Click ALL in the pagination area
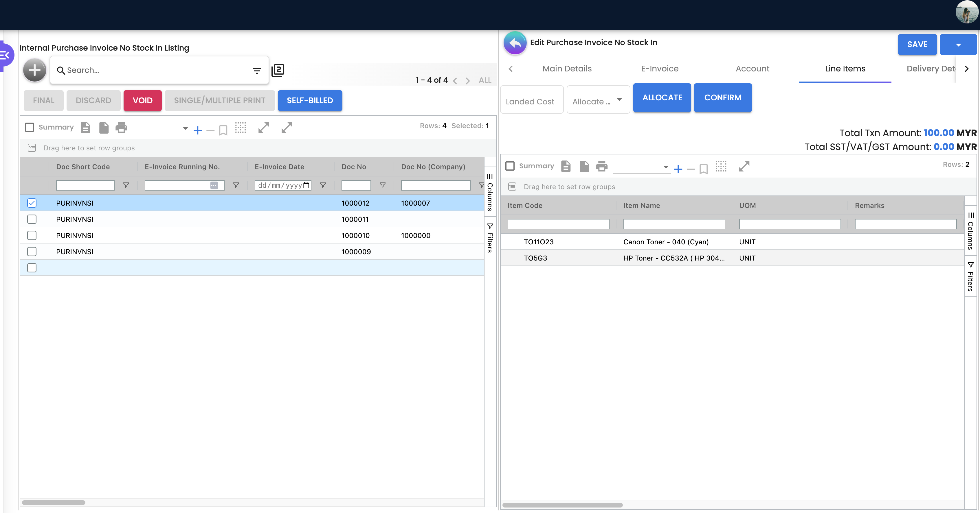Image resolution: width=980 pixels, height=513 pixels. (x=485, y=80)
